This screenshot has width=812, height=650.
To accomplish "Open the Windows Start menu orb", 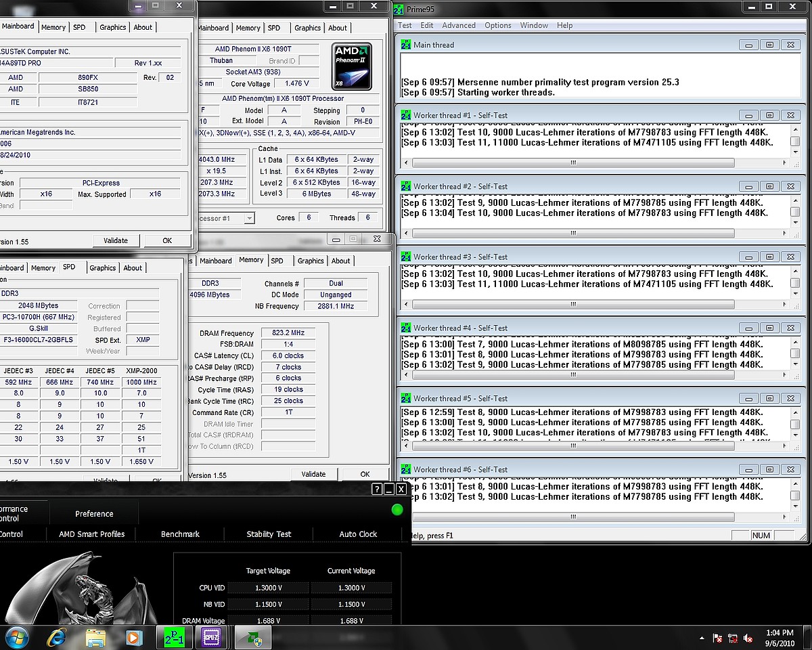I will 16,637.
